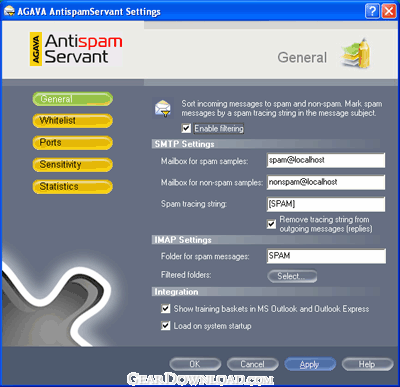
Task: Click the 'Spam tracing string:' label
Action: [194, 204]
